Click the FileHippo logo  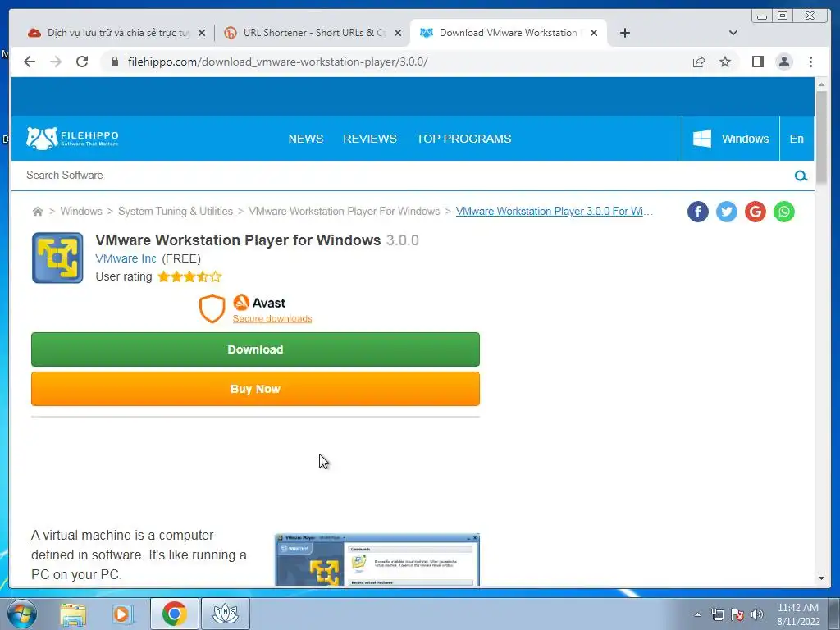click(72, 138)
